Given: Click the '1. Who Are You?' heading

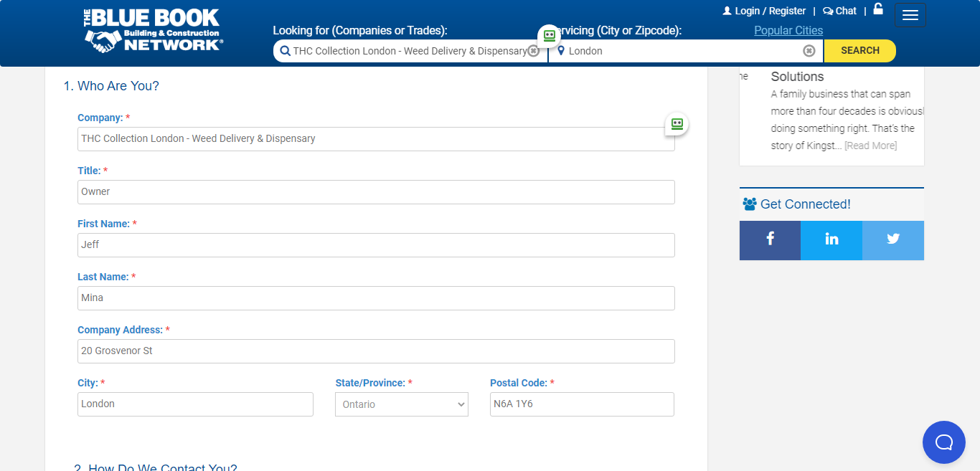Looking at the screenshot, I should 111,86.
